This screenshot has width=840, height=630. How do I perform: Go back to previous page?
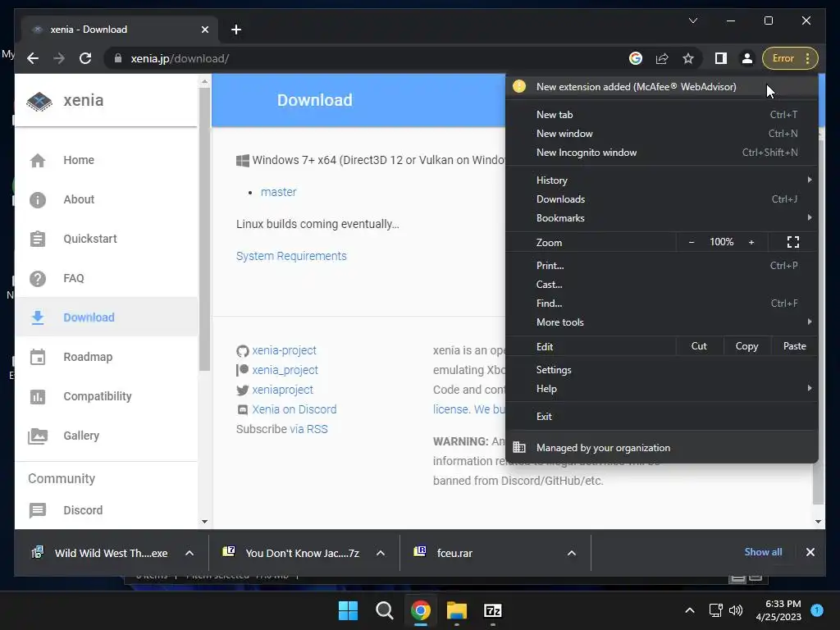pos(33,58)
